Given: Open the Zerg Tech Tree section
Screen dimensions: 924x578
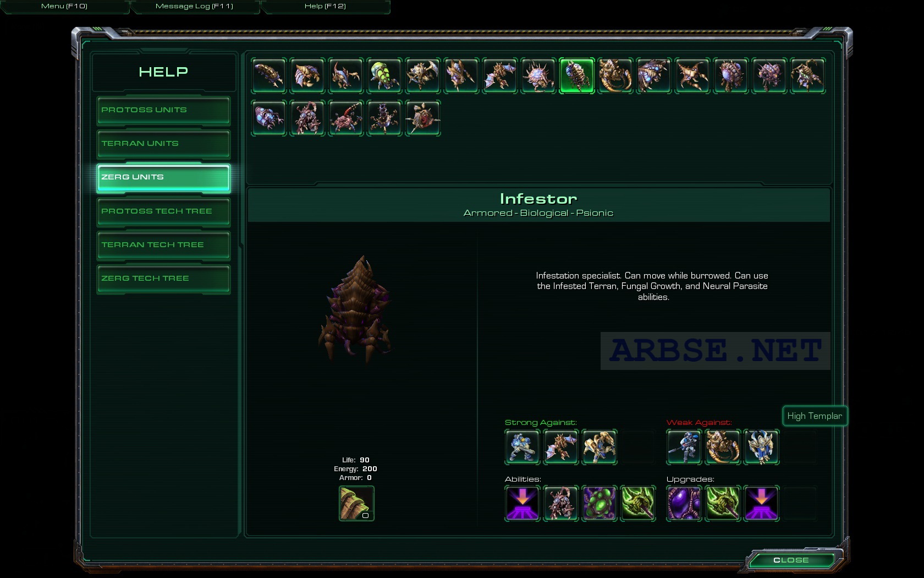Looking at the screenshot, I should coord(163,279).
